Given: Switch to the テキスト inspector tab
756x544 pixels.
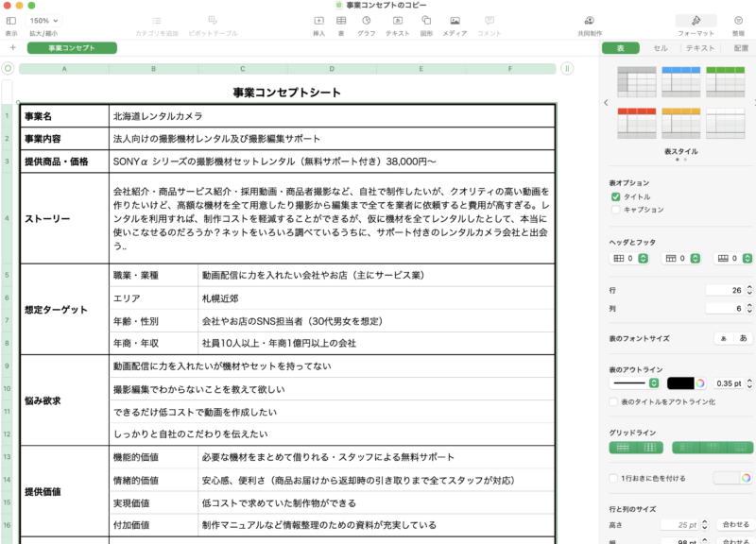Looking at the screenshot, I should point(700,48).
